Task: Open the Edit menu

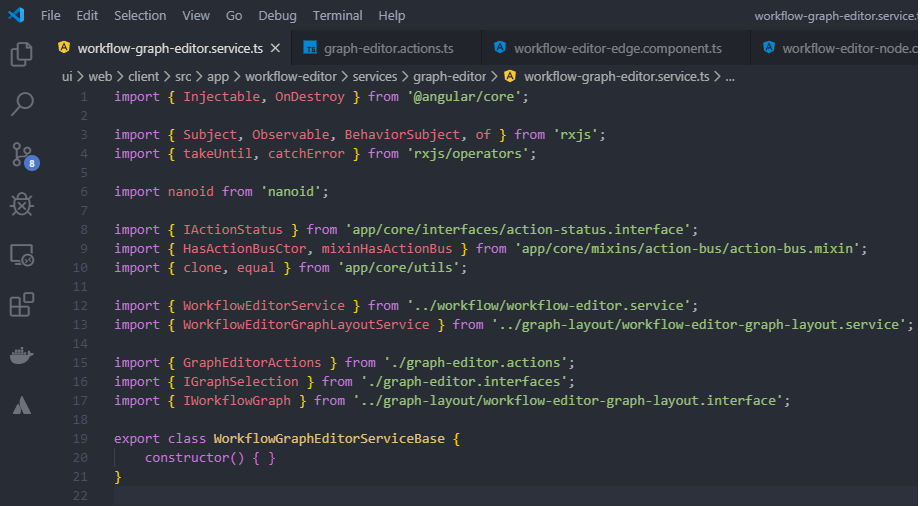Action: (x=87, y=15)
